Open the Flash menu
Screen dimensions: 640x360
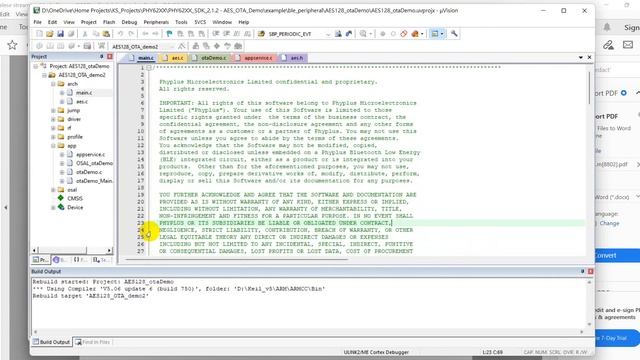(x=109, y=22)
